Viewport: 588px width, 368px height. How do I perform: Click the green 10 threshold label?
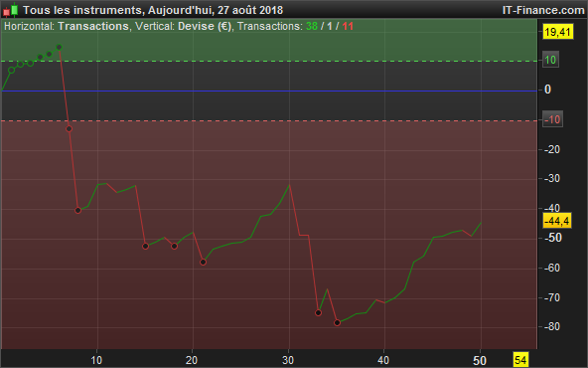(x=550, y=60)
